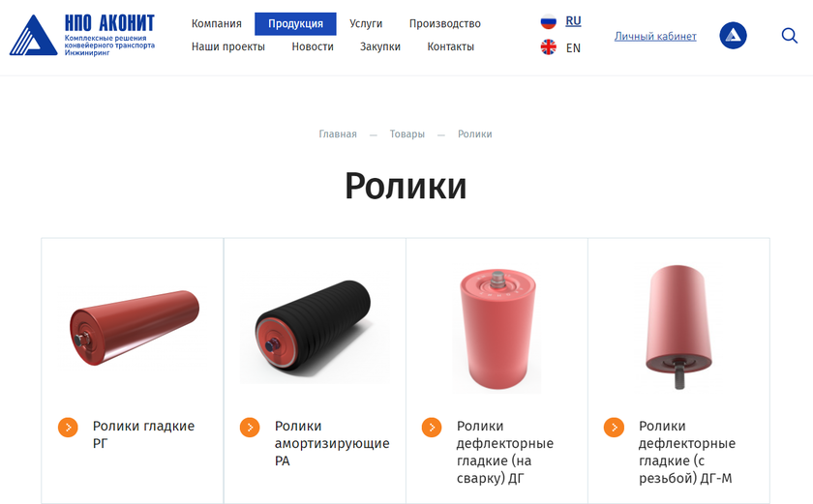Click orange arrow beside дефлекторные (на сварку) ДГ
This screenshot has width=813, height=504.
click(x=432, y=428)
